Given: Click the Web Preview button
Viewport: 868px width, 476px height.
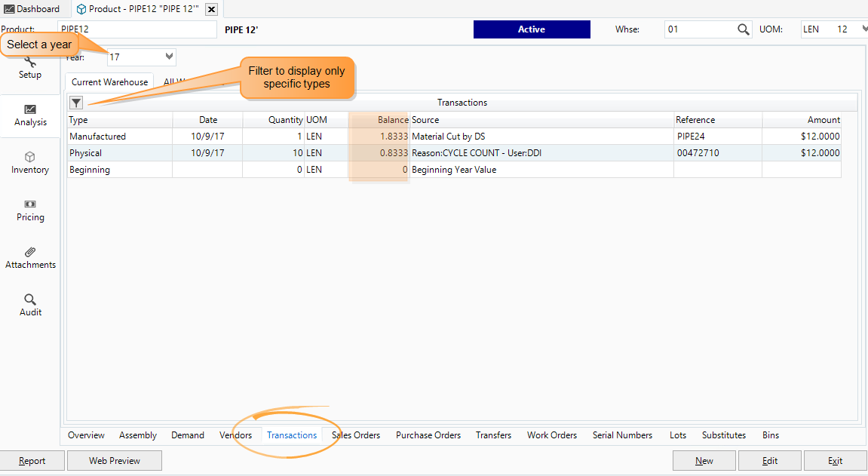Looking at the screenshot, I should click(x=114, y=460).
